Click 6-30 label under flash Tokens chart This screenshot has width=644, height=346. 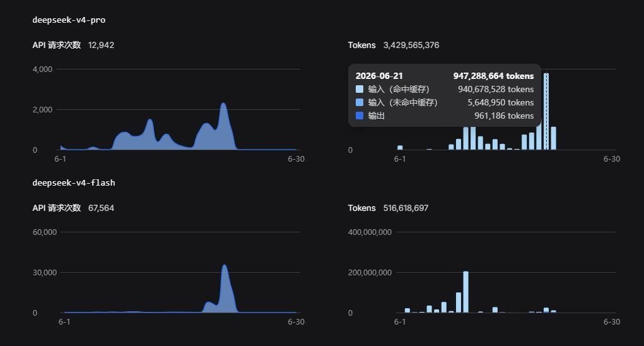[612, 322]
